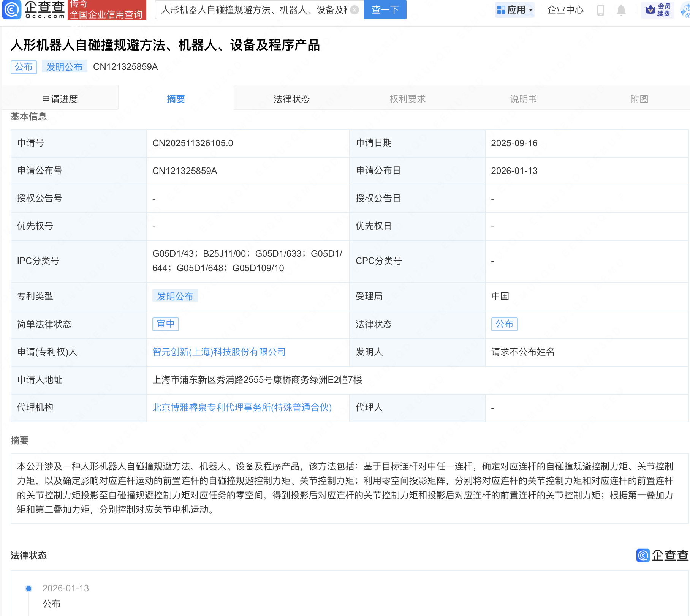The height and width of the screenshot is (616, 690).
Task: Select the 权利要求 tab
Action: [407, 99]
